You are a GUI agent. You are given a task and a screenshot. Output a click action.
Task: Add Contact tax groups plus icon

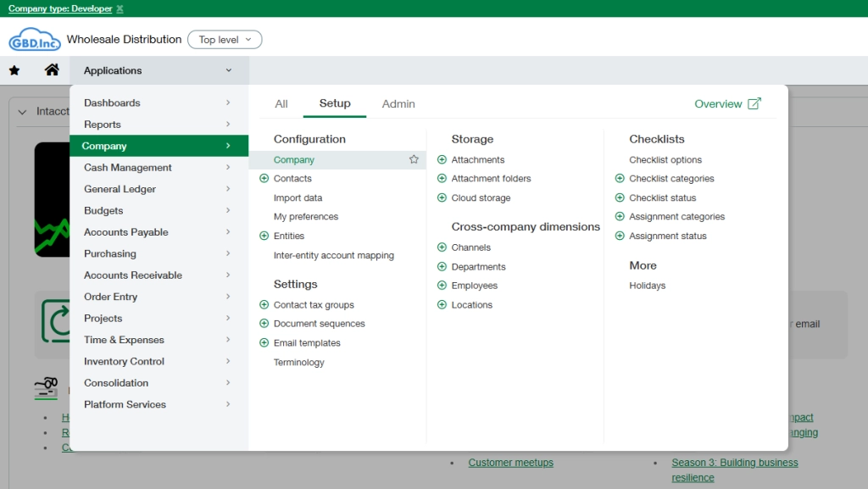click(264, 304)
